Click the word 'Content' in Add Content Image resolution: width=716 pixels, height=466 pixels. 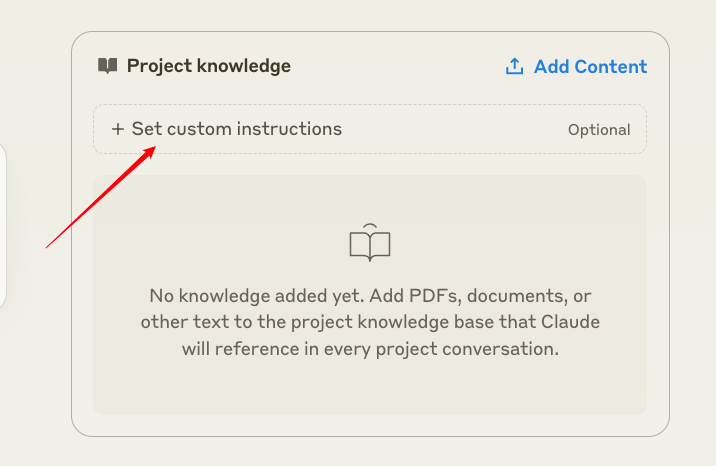tap(610, 67)
